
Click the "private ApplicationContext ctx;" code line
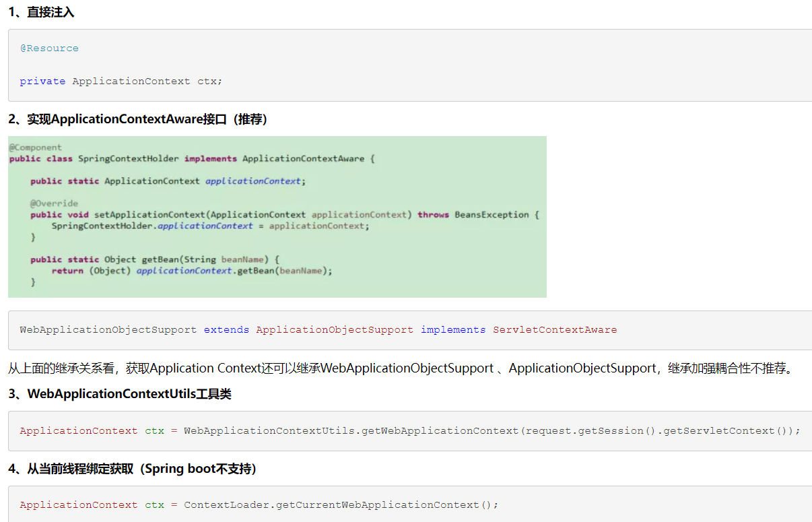pyautogui.click(x=121, y=81)
